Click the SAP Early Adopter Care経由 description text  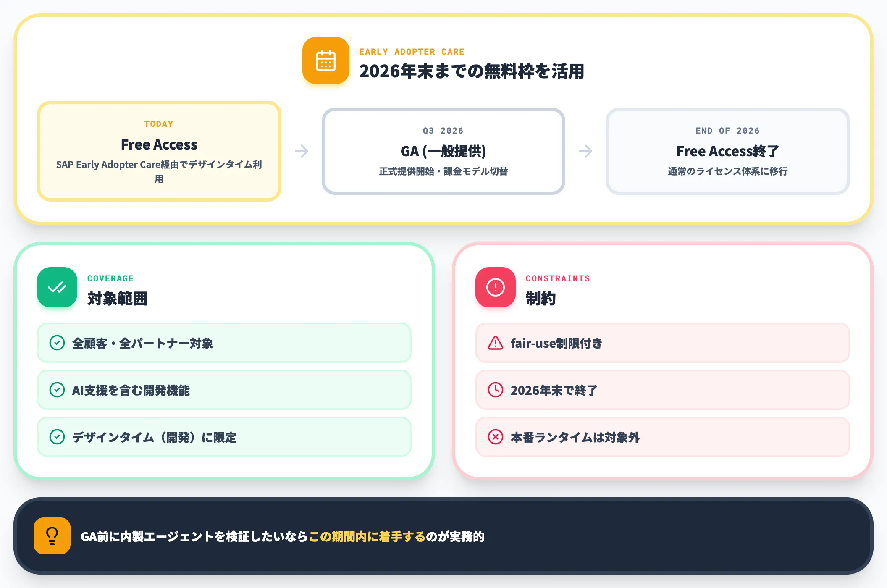pyautogui.click(x=159, y=171)
